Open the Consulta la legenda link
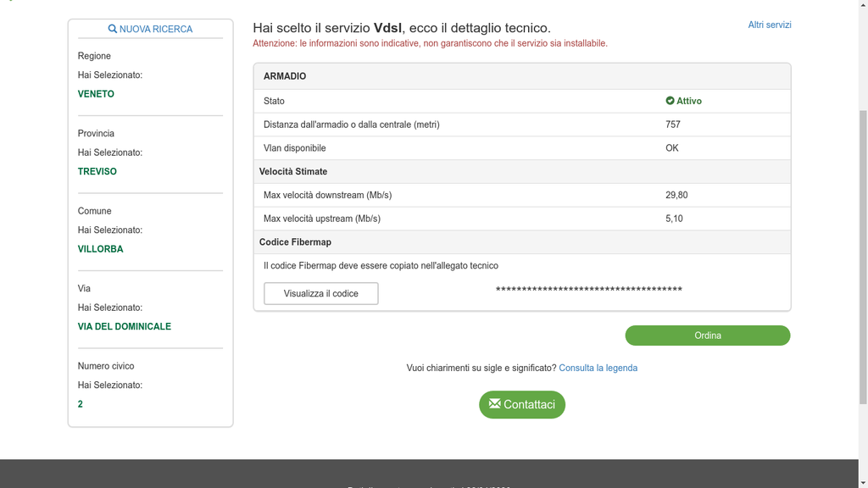Viewport: 868px width, 488px height. pos(598,368)
